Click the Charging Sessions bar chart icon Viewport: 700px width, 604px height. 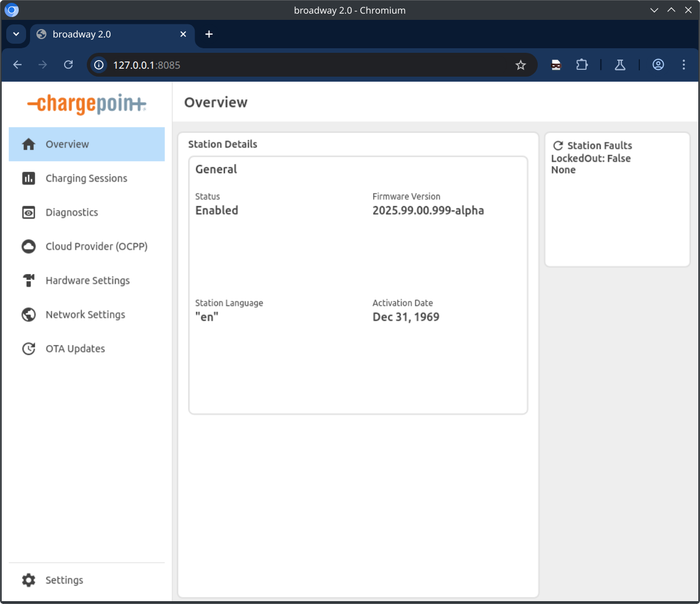click(x=28, y=178)
